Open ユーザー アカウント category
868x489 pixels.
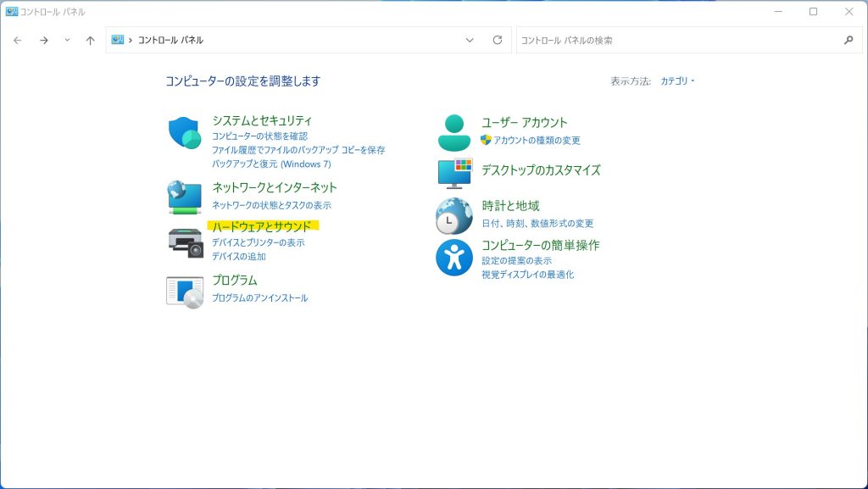pyautogui.click(x=524, y=123)
